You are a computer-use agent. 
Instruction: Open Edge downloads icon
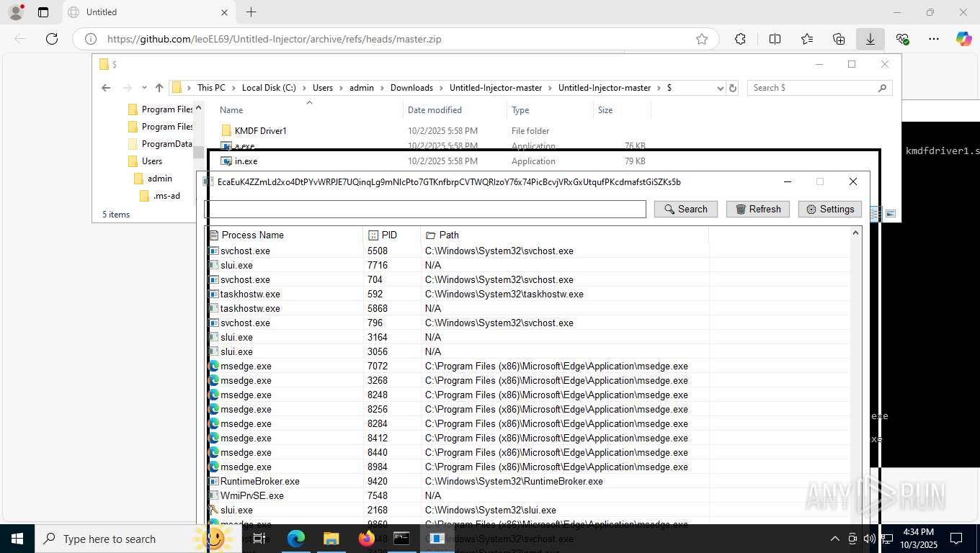[x=870, y=39]
